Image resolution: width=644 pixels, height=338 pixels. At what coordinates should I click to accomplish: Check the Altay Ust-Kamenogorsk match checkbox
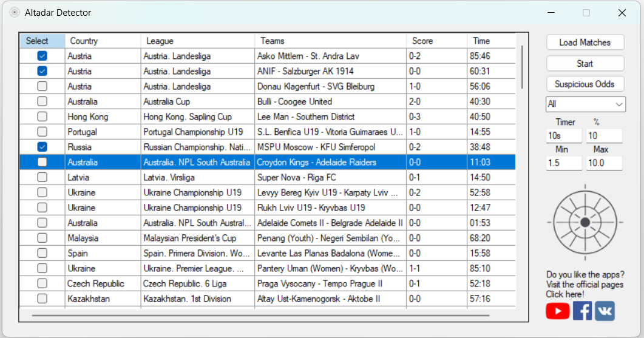pyautogui.click(x=42, y=299)
